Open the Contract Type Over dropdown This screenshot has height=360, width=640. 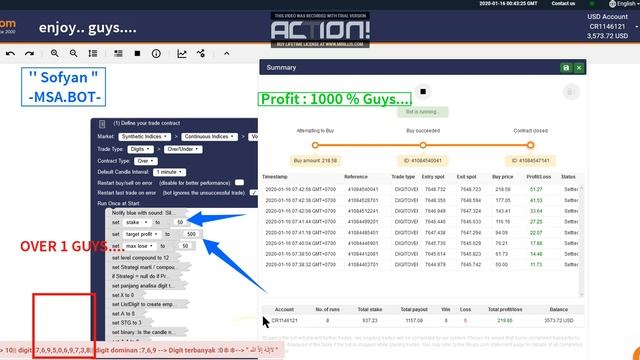[145, 161]
